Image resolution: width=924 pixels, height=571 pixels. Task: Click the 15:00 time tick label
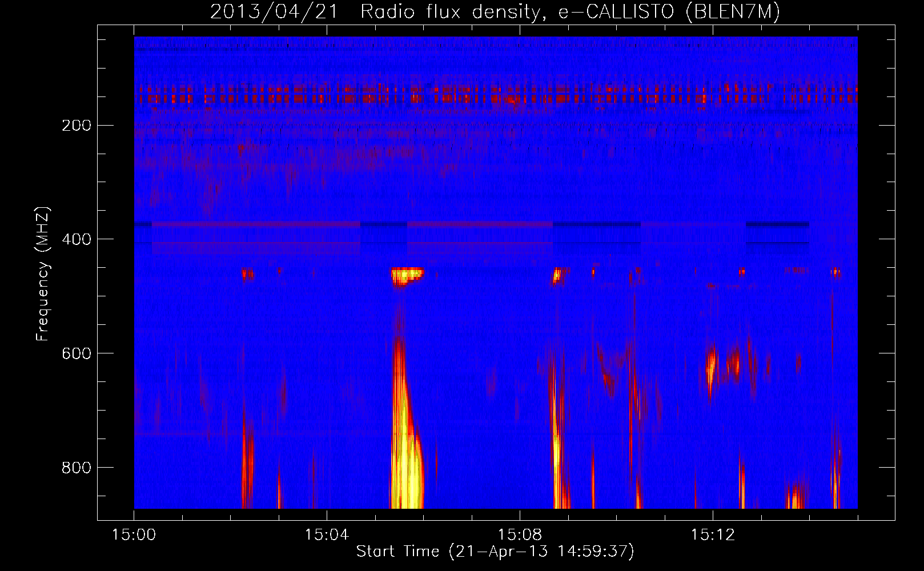pos(134,535)
